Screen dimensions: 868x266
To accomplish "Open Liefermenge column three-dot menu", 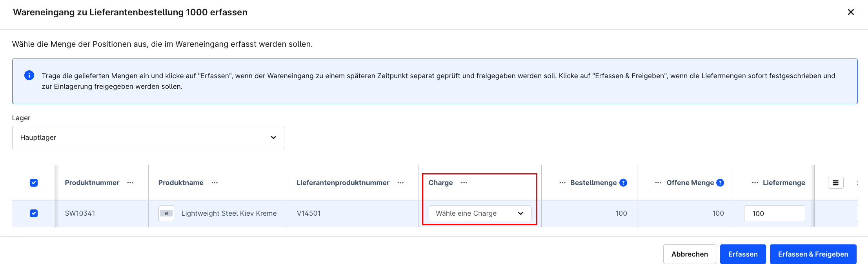I will (755, 183).
